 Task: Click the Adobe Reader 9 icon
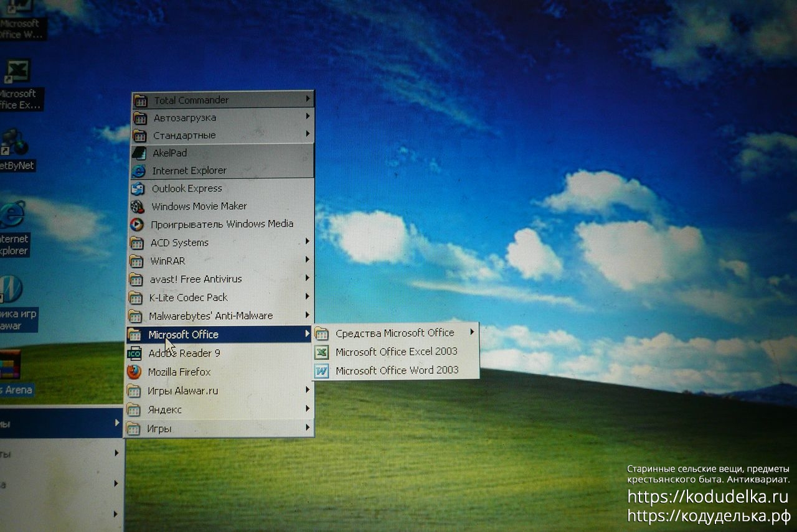(x=134, y=353)
